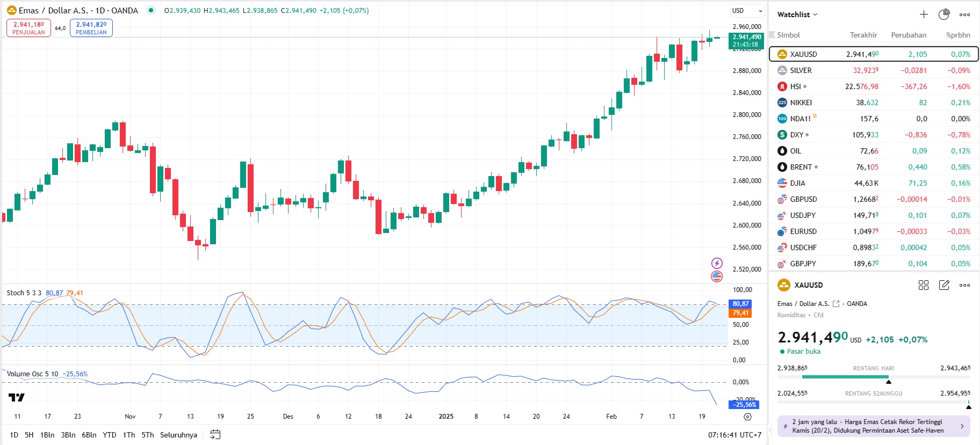This screenshot has height=445, width=980.
Task: Open chart settings gear at bottom of price axis
Action: 747,417
